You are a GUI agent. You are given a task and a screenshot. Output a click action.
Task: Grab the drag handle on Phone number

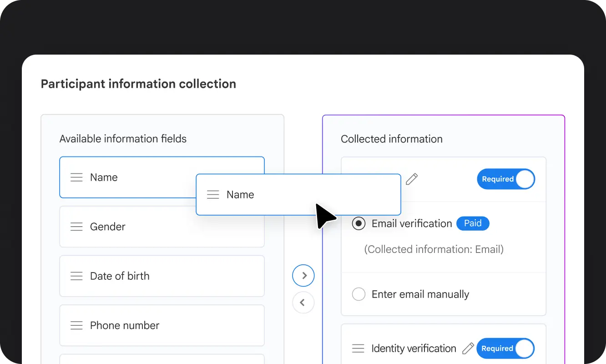pos(76,325)
